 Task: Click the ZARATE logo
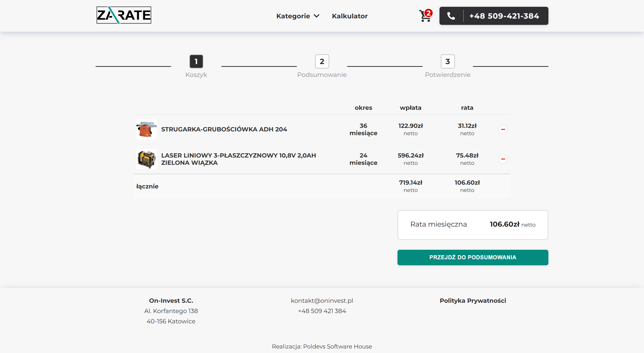point(124,15)
